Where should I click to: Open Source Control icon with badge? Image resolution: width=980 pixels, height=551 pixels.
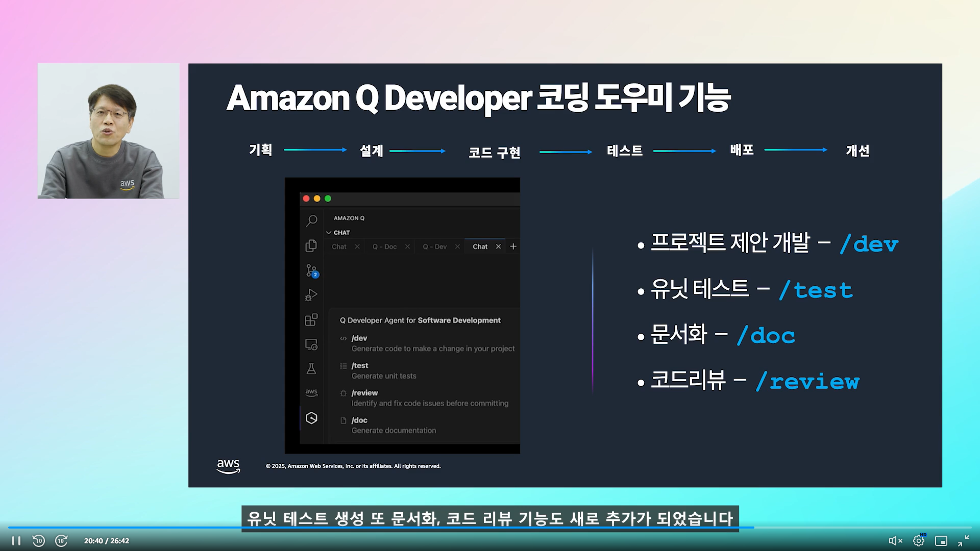click(x=311, y=270)
